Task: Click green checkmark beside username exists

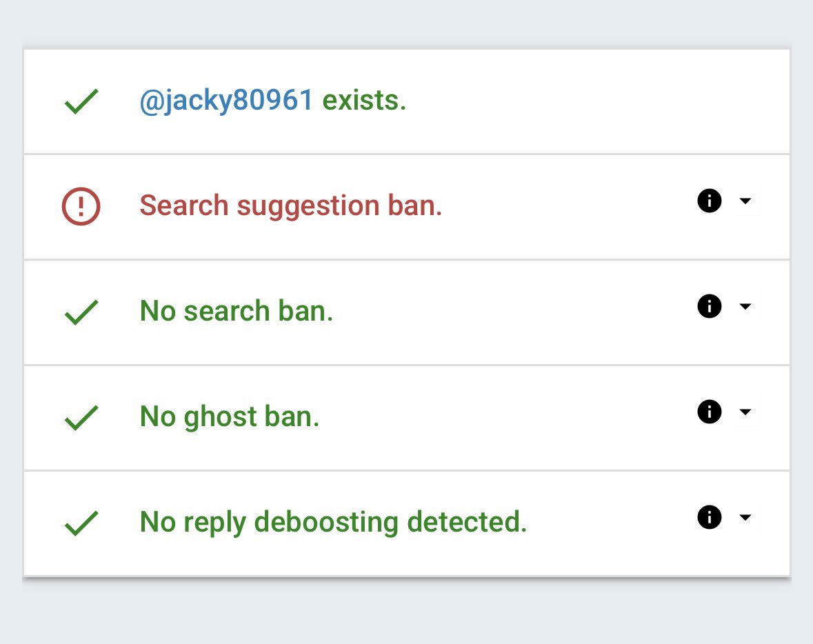Action: pyautogui.click(x=81, y=101)
